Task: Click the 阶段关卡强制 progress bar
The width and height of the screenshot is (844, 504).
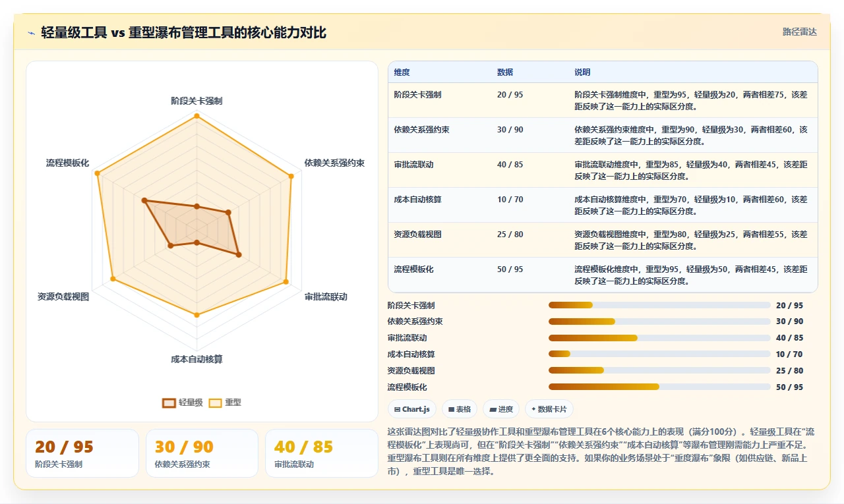Action: (x=659, y=305)
